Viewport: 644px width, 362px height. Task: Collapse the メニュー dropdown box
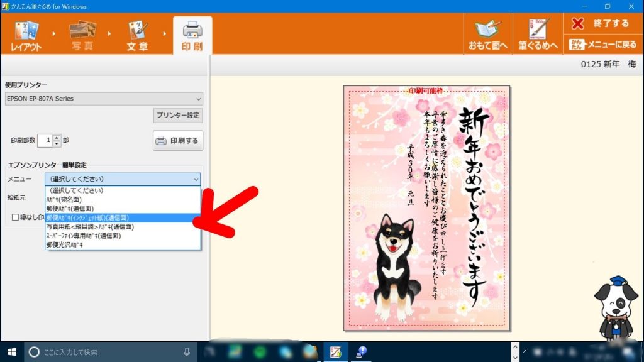[x=123, y=179]
